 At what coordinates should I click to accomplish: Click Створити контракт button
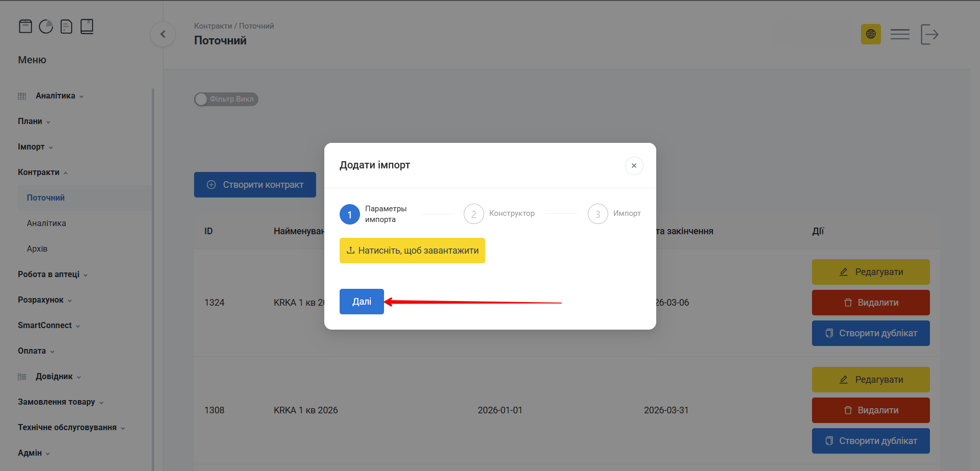coord(255,185)
